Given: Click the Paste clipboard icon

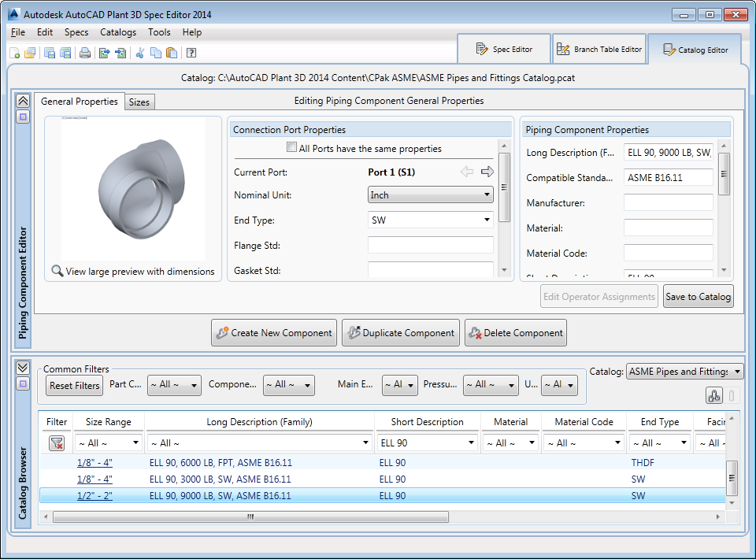Looking at the screenshot, I should [172, 53].
